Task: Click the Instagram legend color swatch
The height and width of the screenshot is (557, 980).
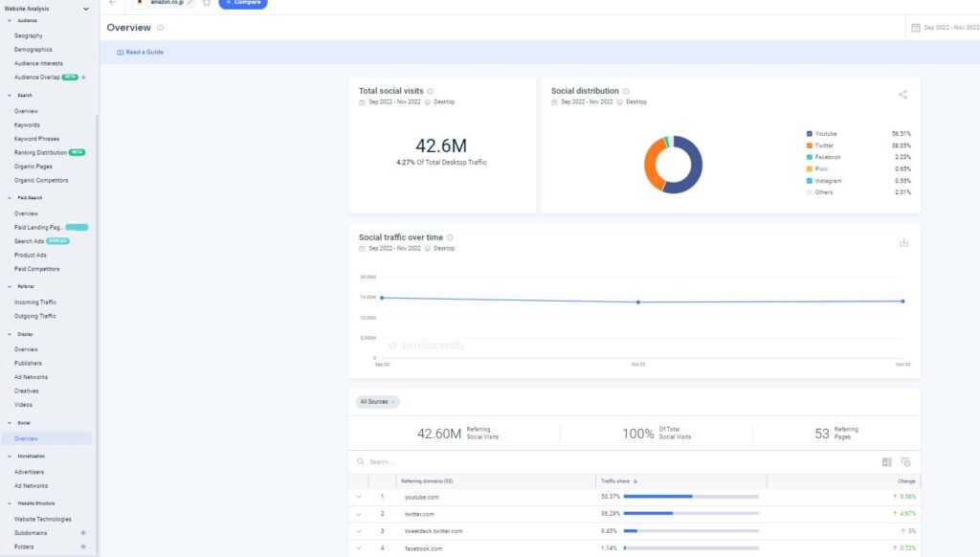Action: 810,181
